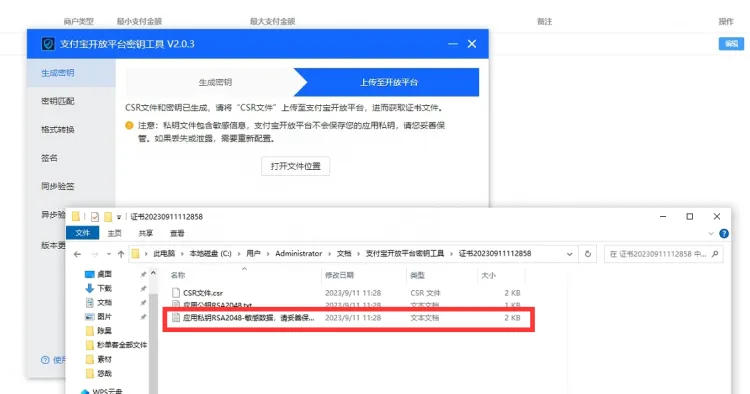Click the Alipay key tool shield logo

pyautogui.click(x=47, y=44)
